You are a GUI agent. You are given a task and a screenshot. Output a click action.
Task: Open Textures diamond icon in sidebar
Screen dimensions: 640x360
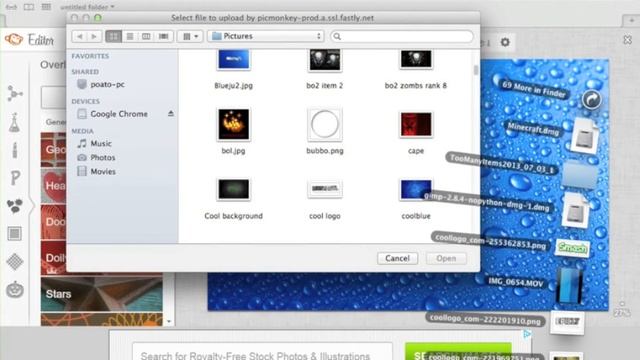pyautogui.click(x=15, y=262)
